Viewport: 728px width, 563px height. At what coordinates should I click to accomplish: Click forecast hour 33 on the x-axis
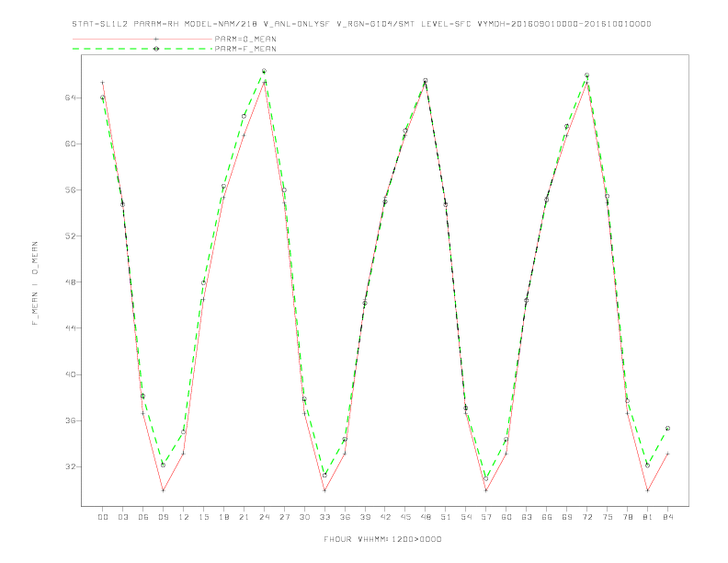point(324,517)
